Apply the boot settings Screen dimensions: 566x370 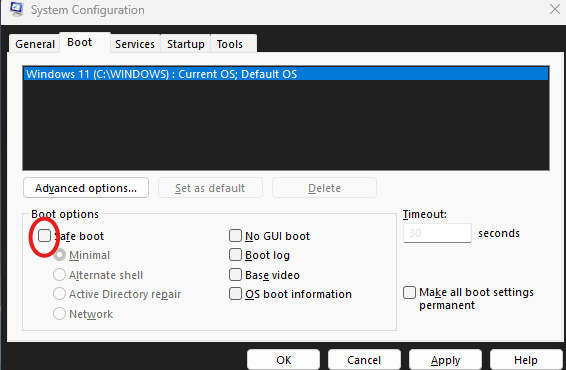[445, 360]
